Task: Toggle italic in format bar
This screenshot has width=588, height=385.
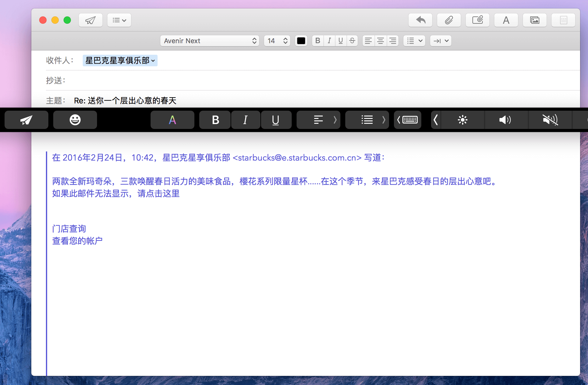Action: pos(329,41)
